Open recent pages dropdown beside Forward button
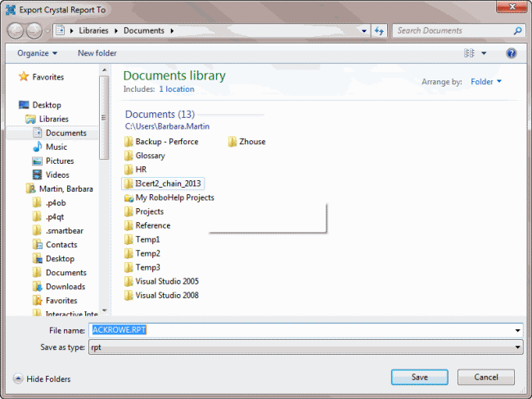 tap(47, 31)
